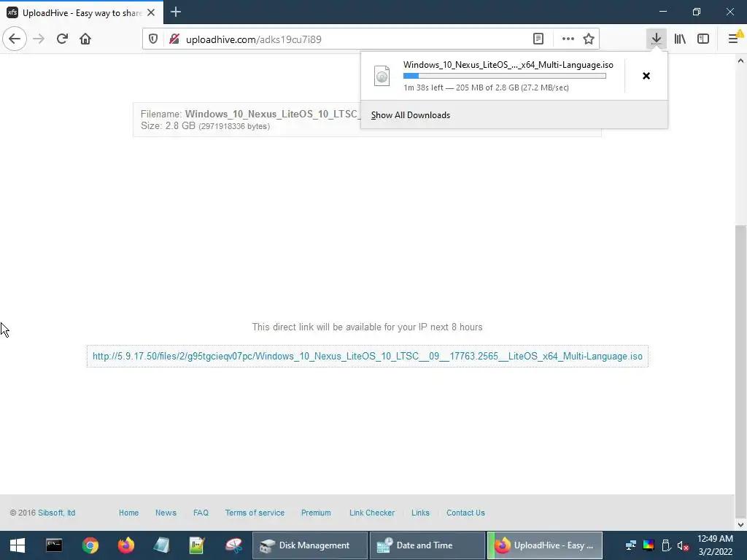Reload the UploadHive page
Image resolution: width=747 pixels, height=560 pixels.
pyautogui.click(x=62, y=39)
